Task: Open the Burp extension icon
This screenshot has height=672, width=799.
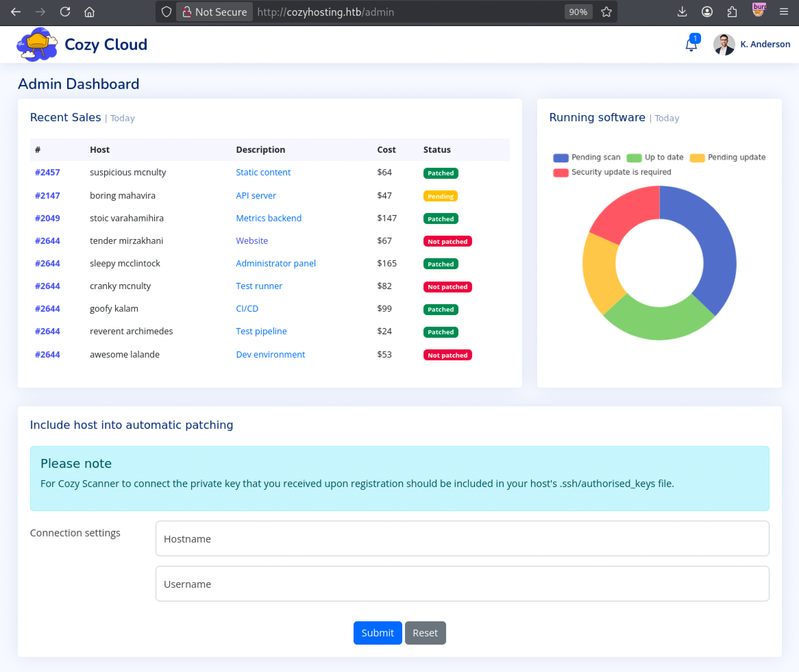Action: coord(759,11)
